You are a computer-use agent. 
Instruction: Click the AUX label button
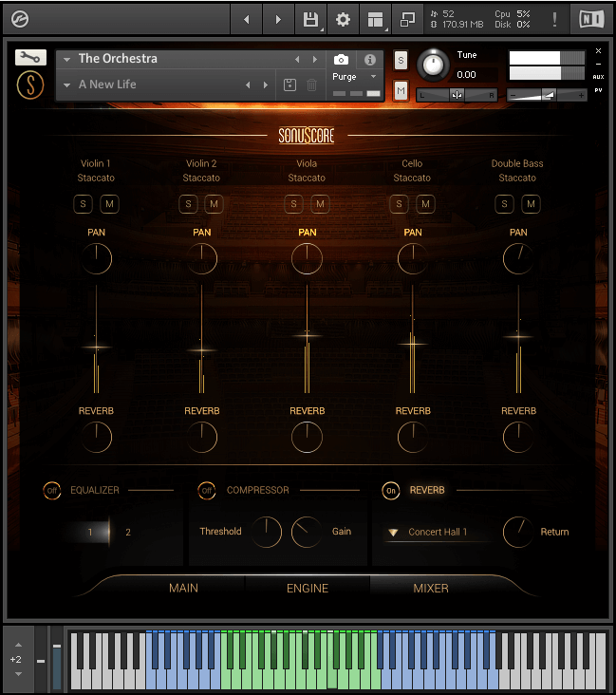tap(598, 77)
